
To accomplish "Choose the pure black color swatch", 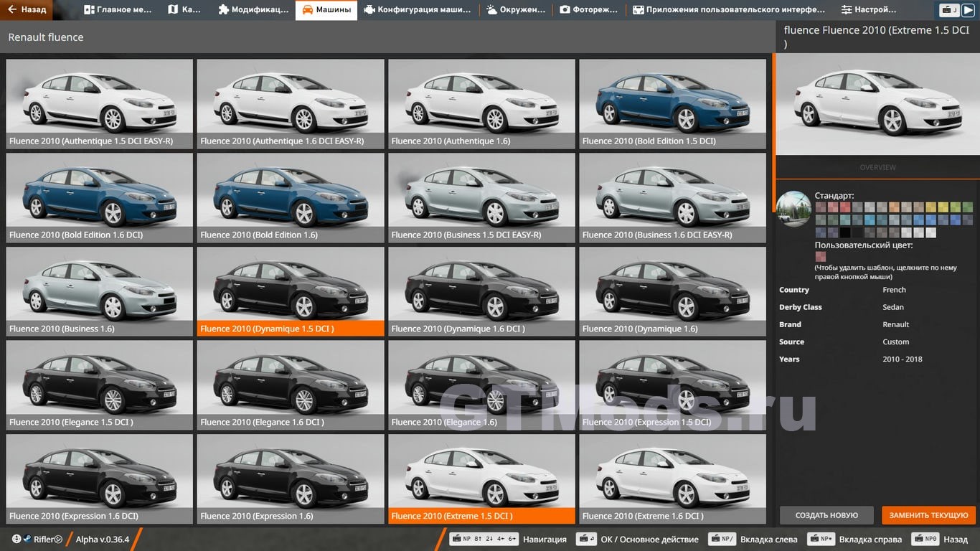I will tap(845, 233).
